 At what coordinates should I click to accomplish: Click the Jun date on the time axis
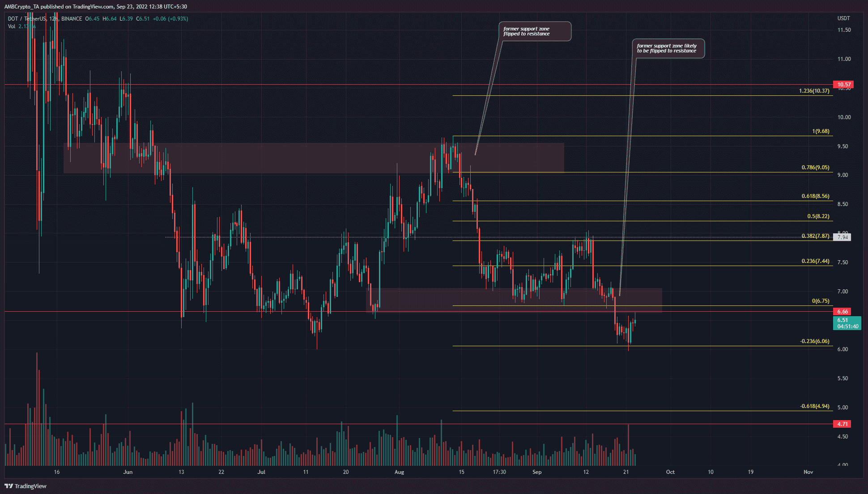(128, 472)
